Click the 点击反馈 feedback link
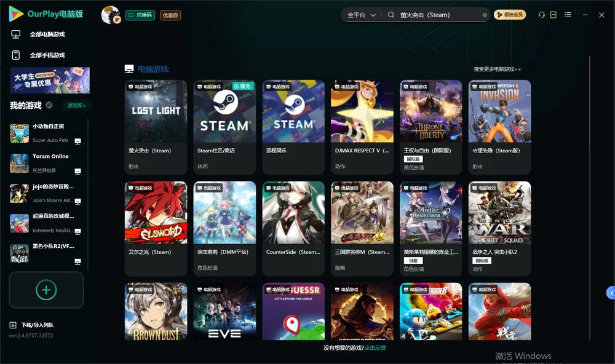The height and width of the screenshot is (364, 615). point(375,347)
